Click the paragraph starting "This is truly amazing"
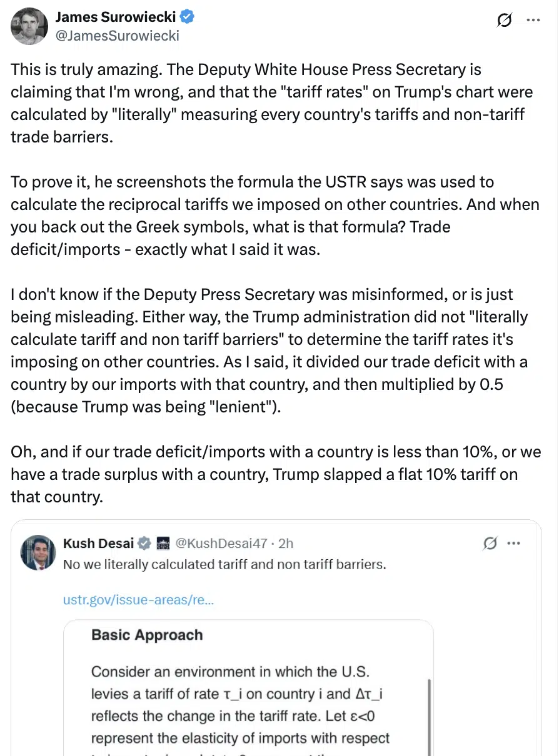559x756 pixels. [271, 103]
